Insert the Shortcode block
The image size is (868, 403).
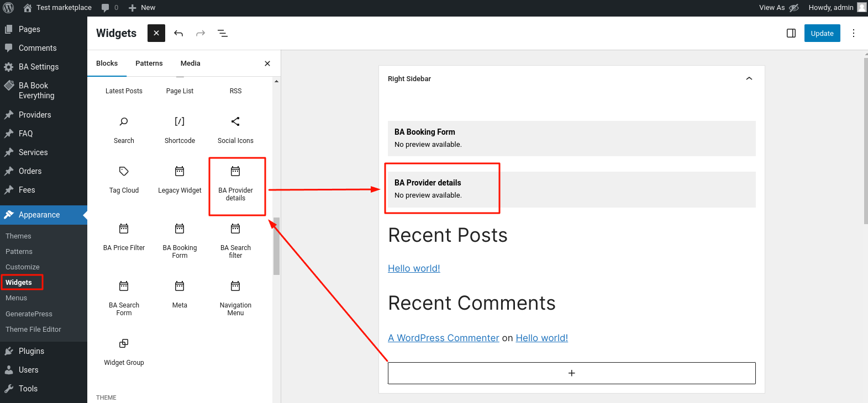(x=180, y=130)
